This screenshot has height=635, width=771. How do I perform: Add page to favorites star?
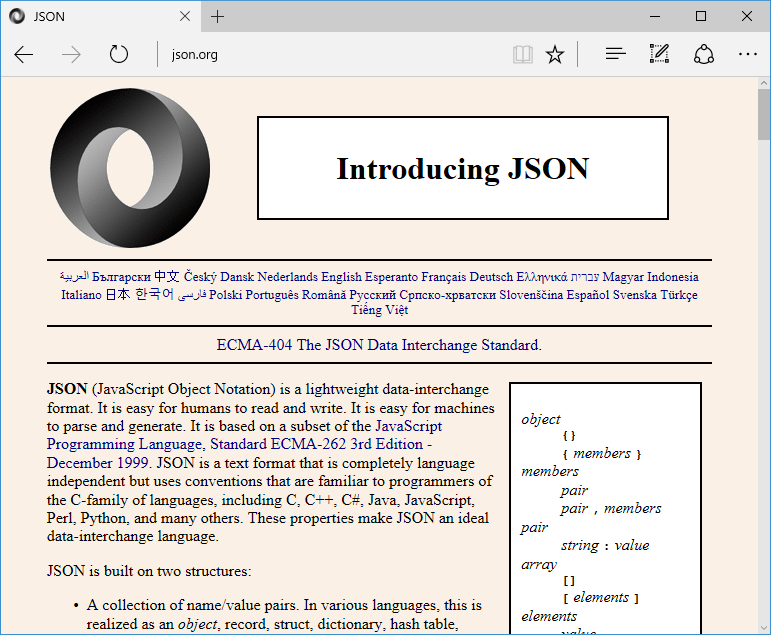pos(555,54)
